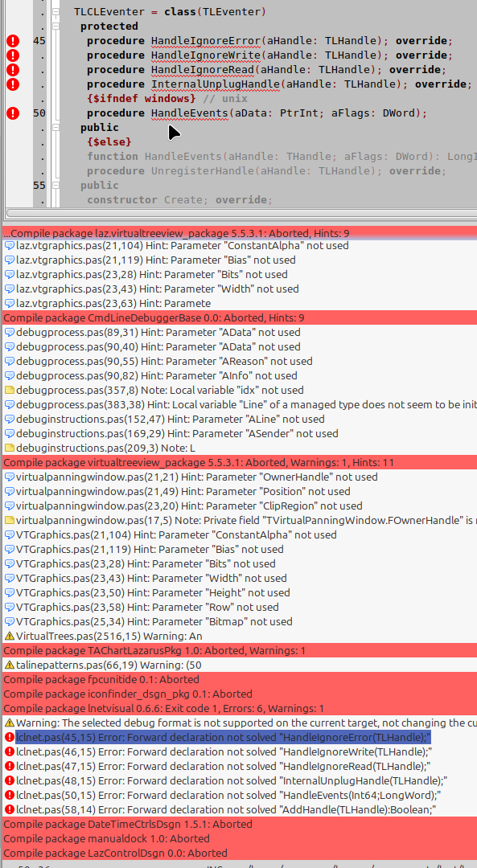
Task: Click line number 55 in the gutter
Action: click(39, 185)
